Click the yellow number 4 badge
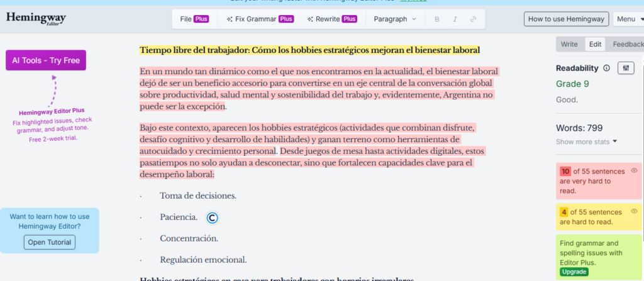644x281 pixels. (x=564, y=212)
